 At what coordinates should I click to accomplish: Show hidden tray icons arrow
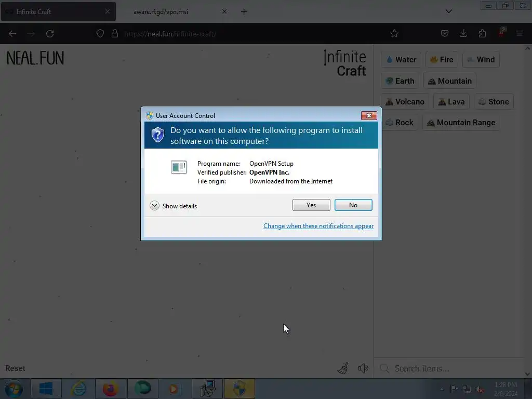[442, 390]
